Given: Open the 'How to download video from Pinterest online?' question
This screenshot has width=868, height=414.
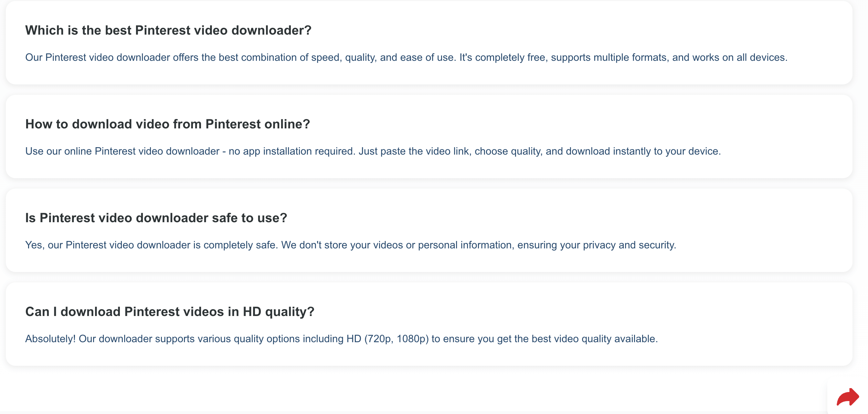Looking at the screenshot, I should tap(167, 124).
